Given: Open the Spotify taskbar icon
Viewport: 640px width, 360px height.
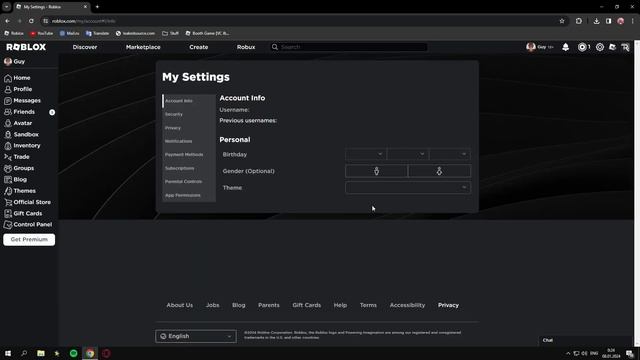Looking at the screenshot, I should [73, 353].
